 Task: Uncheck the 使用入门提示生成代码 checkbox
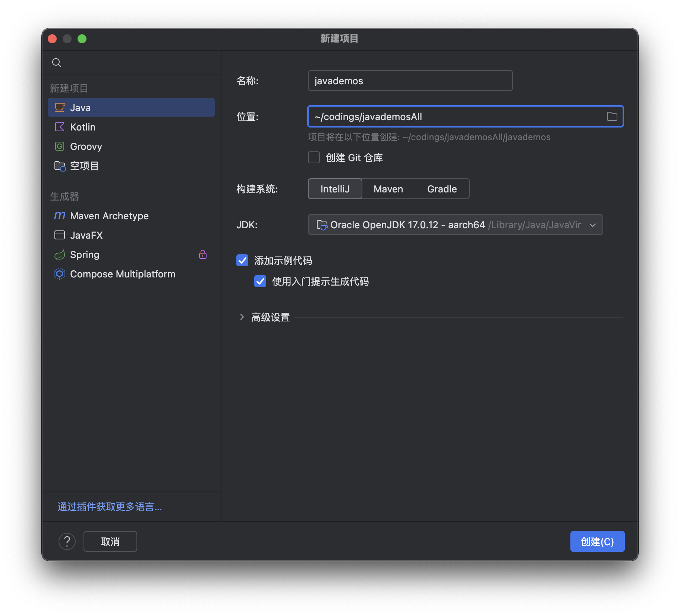pos(260,281)
